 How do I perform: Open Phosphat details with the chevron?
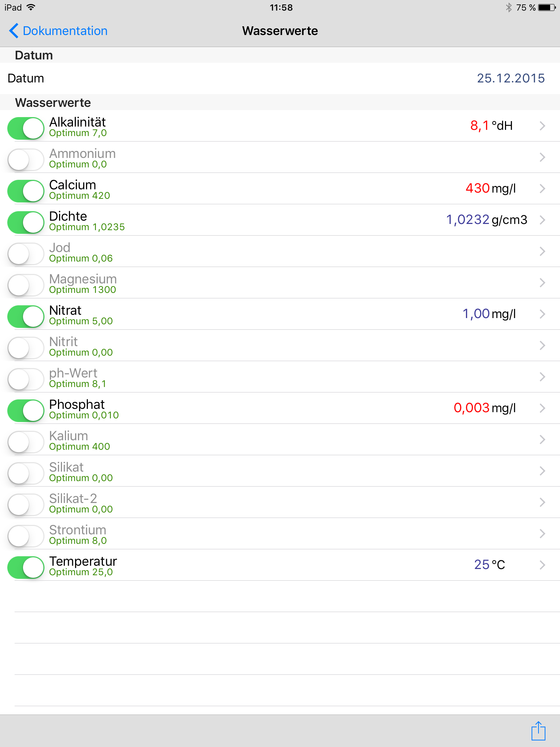pos(542,408)
